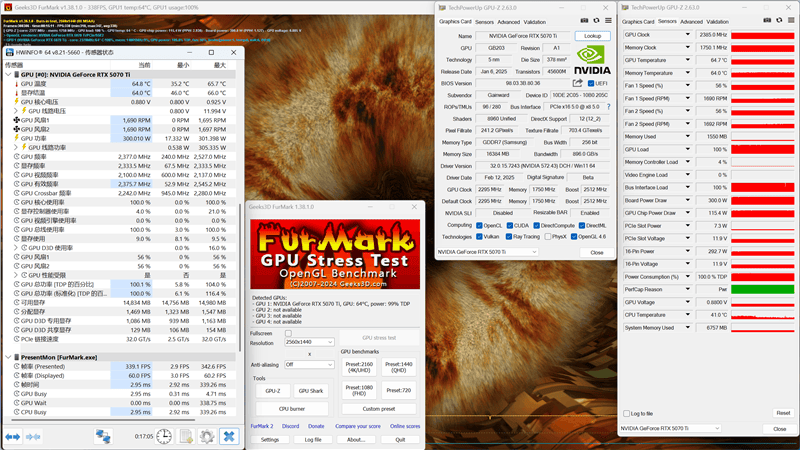
Task: Toggle Vulkan checkbox in GPU-Z
Action: point(479,236)
